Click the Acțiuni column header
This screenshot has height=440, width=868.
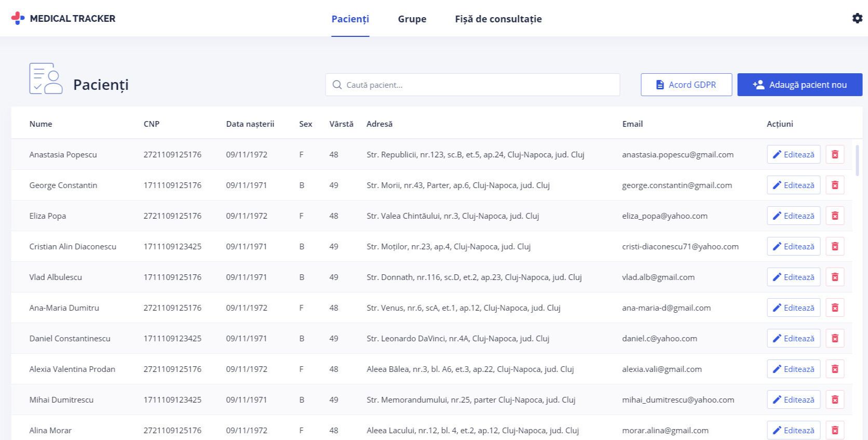pos(780,124)
